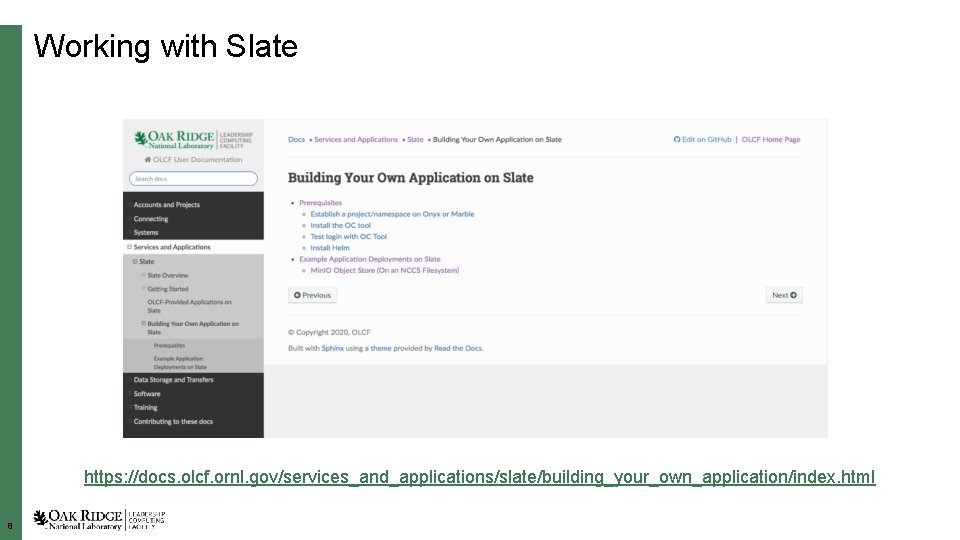The height and width of the screenshot is (540, 960).
Task: Collapse the Slate tree node
Action: pos(135,261)
